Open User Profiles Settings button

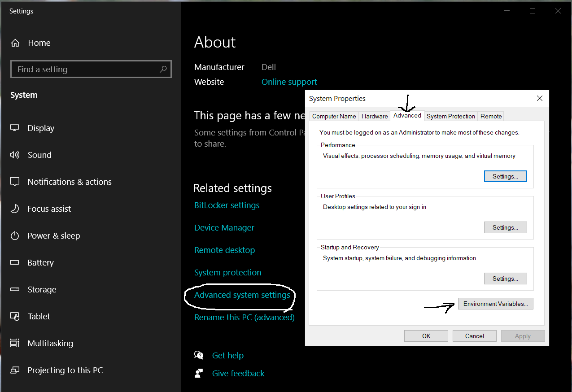coord(506,227)
